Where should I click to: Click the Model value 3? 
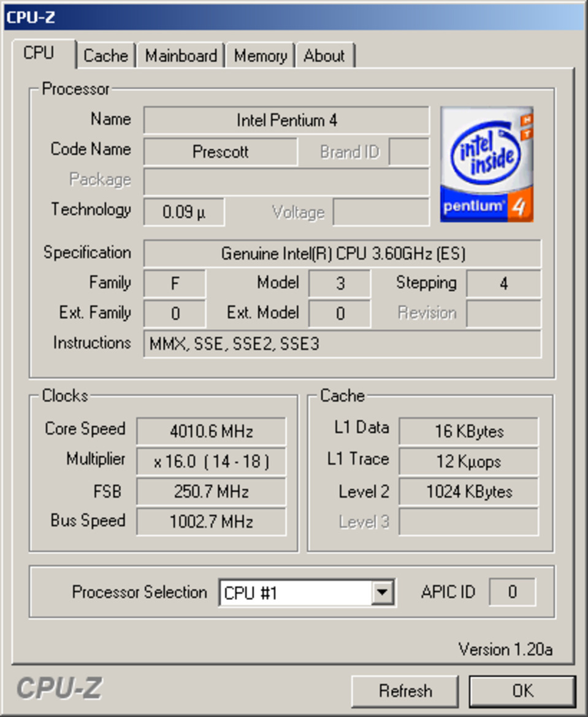pyautogui.click(x=340, y=284)
